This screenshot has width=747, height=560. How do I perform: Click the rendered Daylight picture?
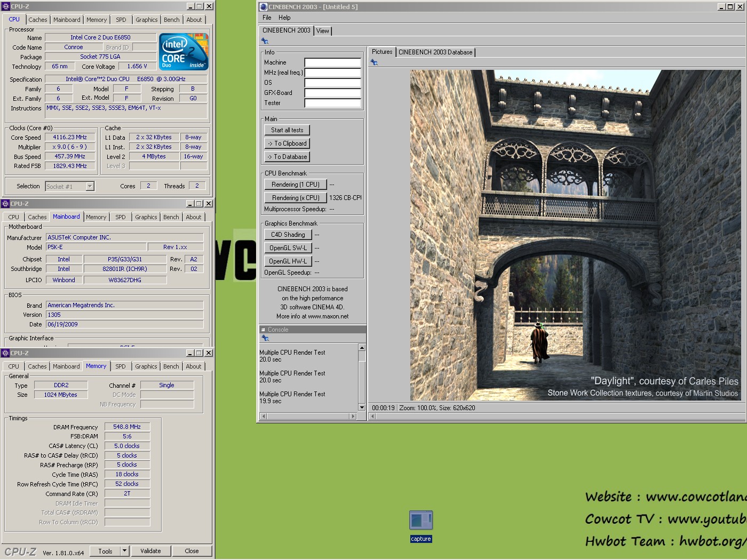[575, 235]
